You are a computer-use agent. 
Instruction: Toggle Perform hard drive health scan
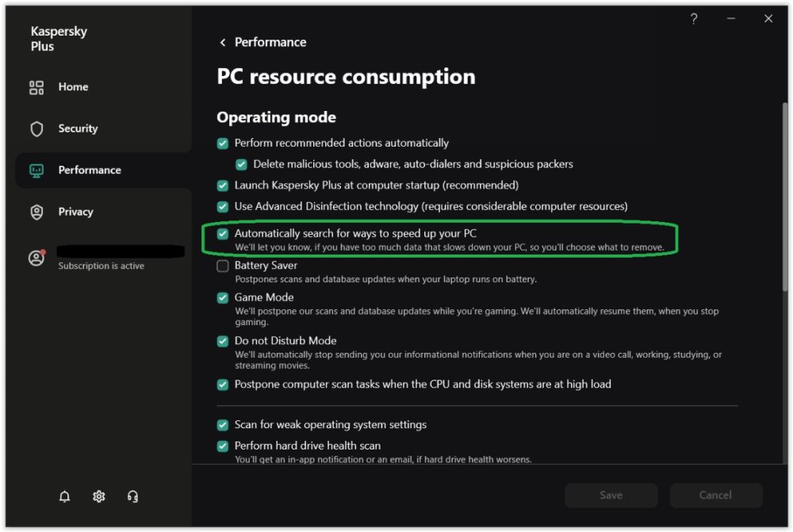(x=223, y=446)
